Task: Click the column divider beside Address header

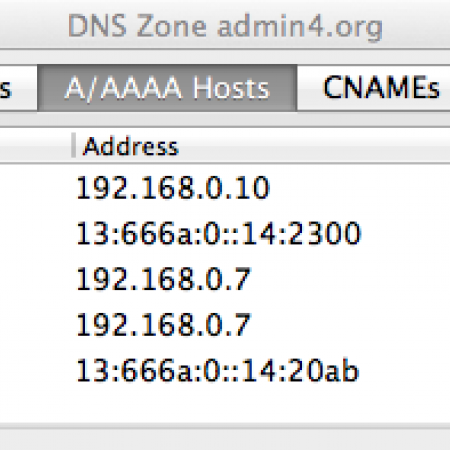Action: tap(73, 145)
